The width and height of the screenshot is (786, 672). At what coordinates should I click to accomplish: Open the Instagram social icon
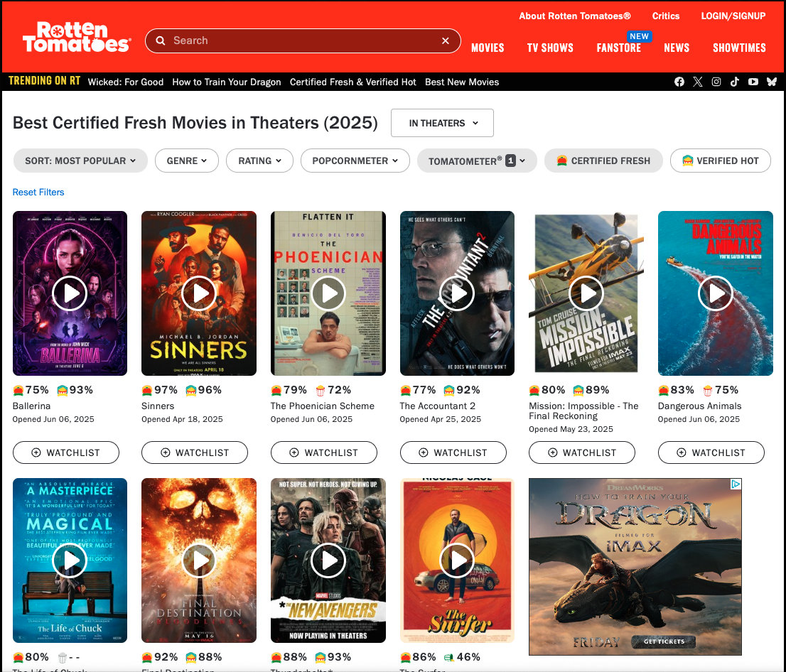(716, 82)
